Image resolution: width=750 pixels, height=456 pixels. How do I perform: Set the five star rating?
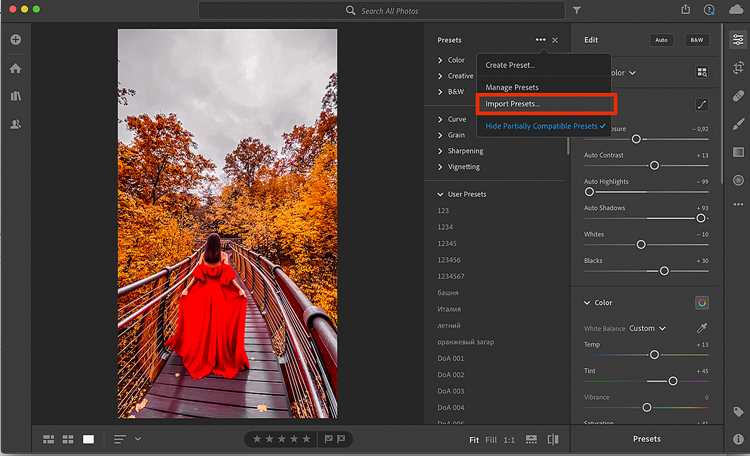(307, 439)
